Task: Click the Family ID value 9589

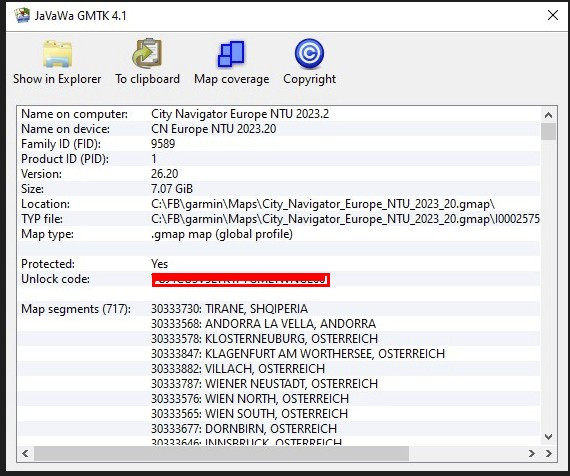Action: click(x=163, y=144)
